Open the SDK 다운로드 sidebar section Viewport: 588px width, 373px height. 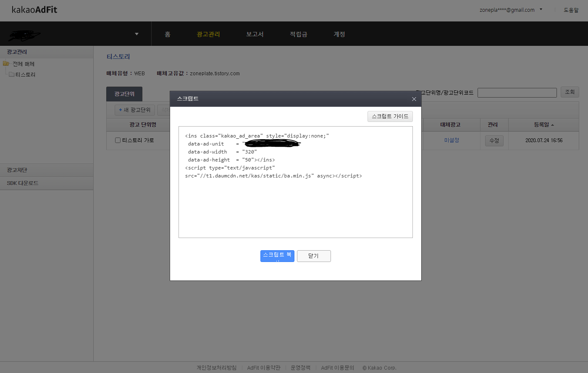(x=47, y=183)
